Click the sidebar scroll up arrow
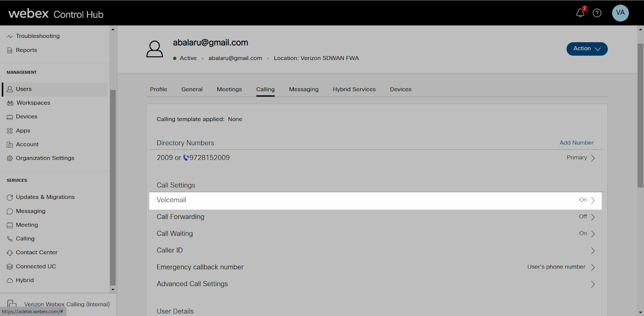The image size is (644, 316). click(x=113, y=29)
